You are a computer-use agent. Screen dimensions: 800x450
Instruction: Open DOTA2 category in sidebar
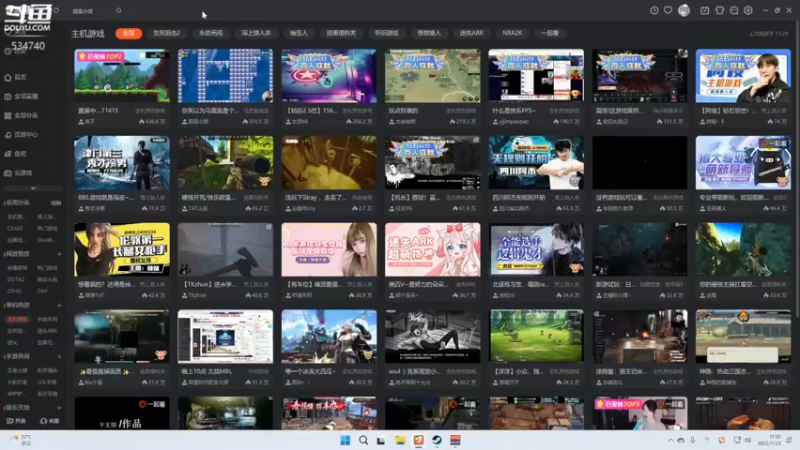[16, 280]
